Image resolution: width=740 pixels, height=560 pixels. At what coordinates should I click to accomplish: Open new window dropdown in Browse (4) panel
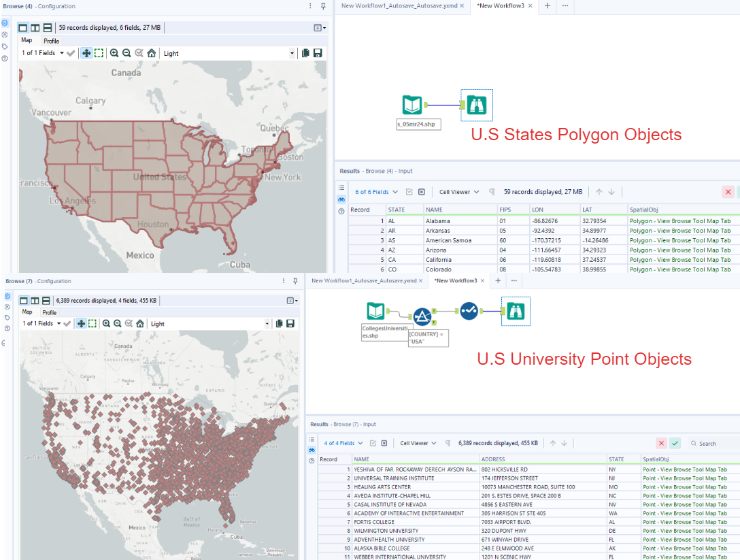(x=320, y=28)
